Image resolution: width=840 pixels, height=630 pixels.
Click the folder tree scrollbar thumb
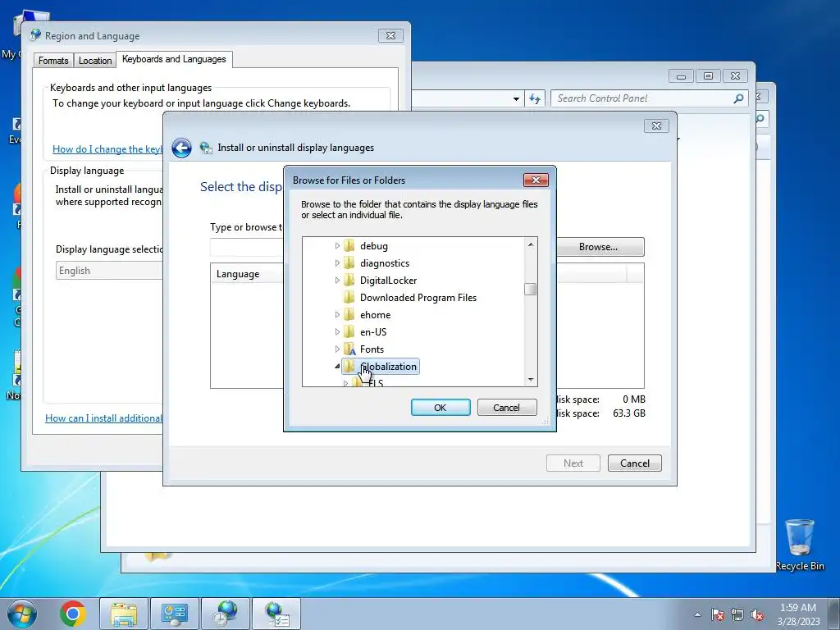point(531,289)
